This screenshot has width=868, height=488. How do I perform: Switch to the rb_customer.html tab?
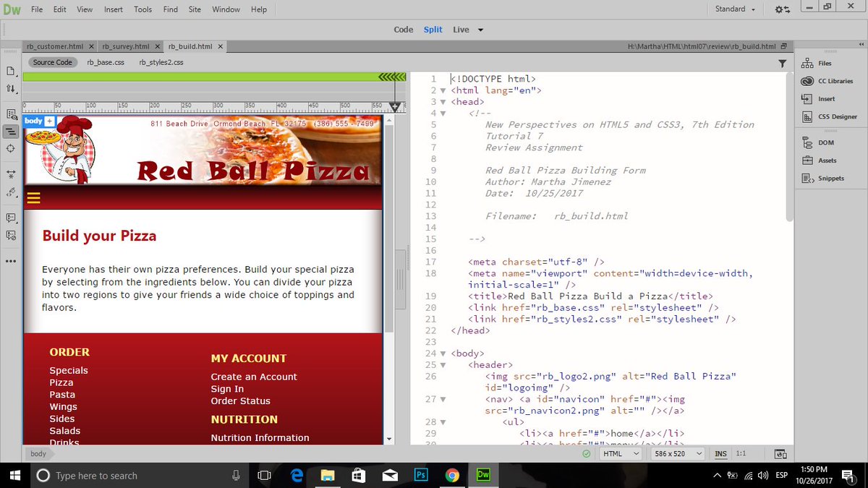[54, 46]
